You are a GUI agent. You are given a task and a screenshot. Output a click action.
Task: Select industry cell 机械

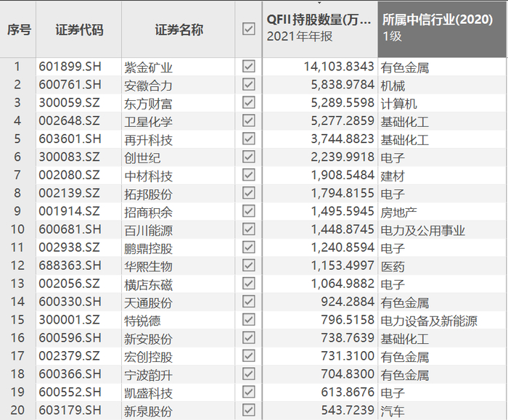point(393,86)
